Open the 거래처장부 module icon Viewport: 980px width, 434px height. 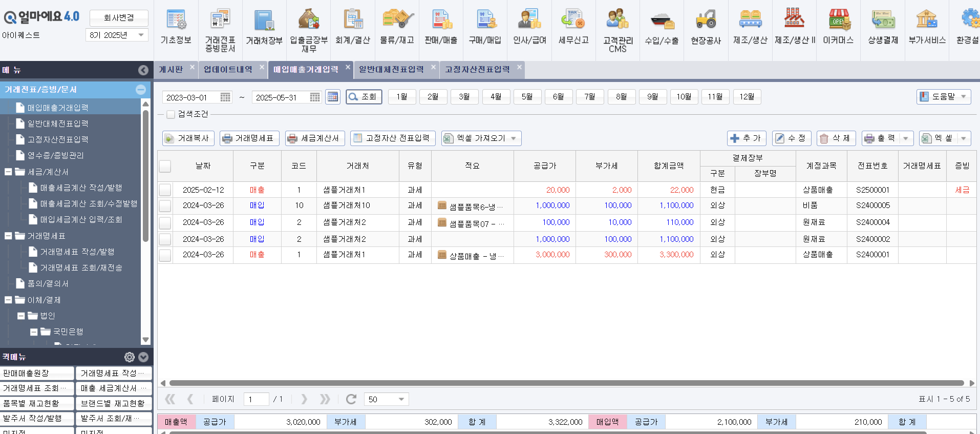[x=264, y=27]
